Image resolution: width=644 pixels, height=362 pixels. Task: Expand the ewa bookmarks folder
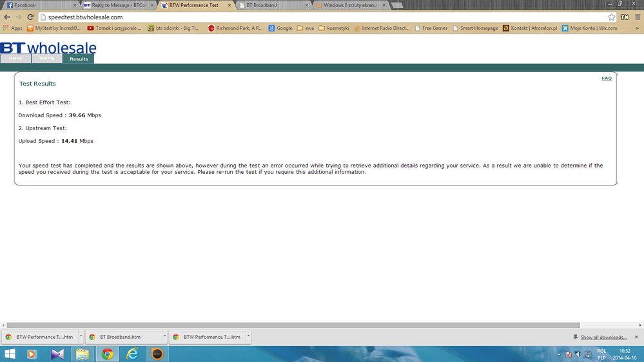(306, 28)
